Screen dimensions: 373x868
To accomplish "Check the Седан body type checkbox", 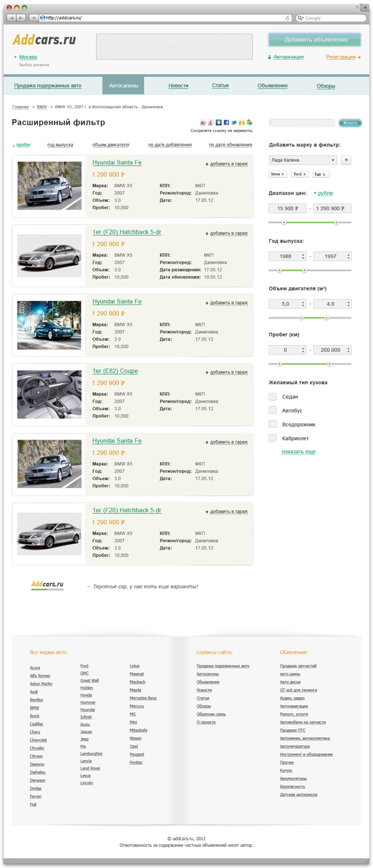I will pyautogui.click(x=272, y=397).
